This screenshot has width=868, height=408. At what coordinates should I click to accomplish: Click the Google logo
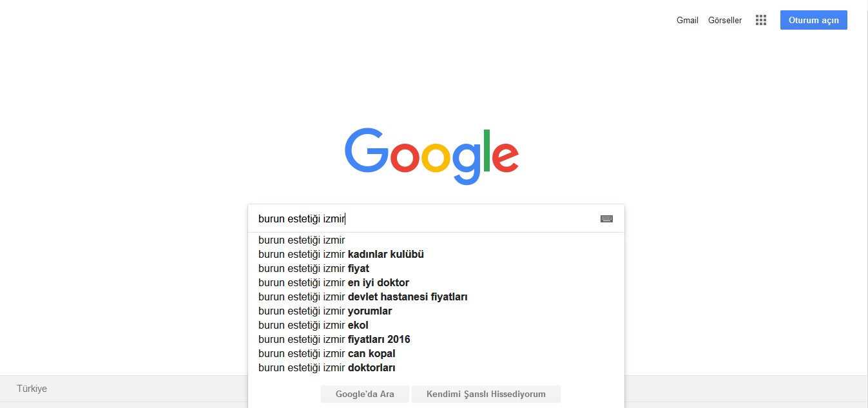[x=432, y=157]
